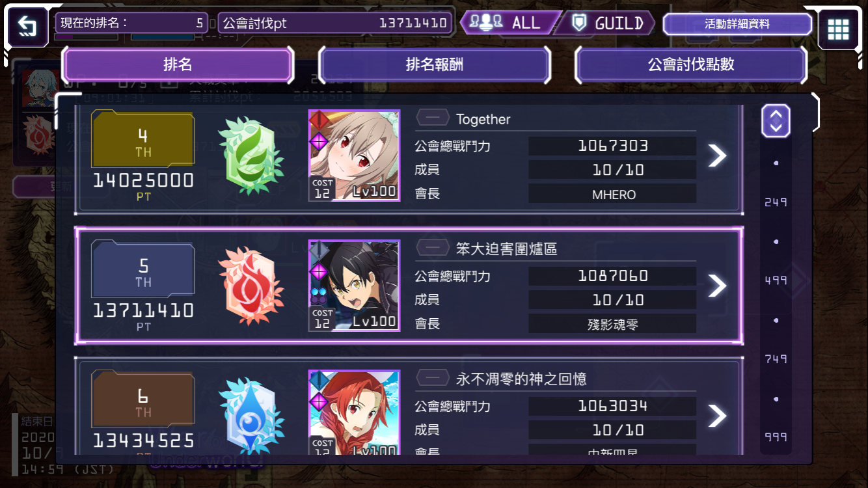Tap the back arrow icon
Viewport: 868px width, 488px height.
(x=28, y=27)
